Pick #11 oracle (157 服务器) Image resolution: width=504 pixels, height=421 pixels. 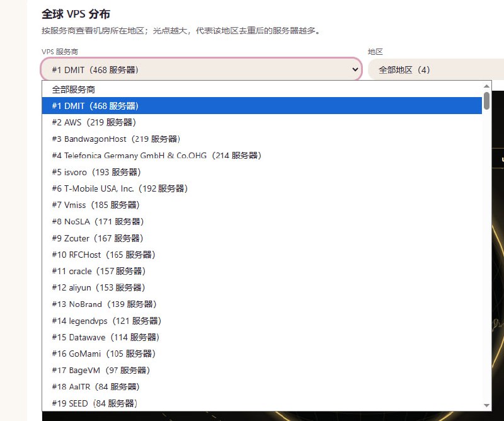tap(261, 271)
